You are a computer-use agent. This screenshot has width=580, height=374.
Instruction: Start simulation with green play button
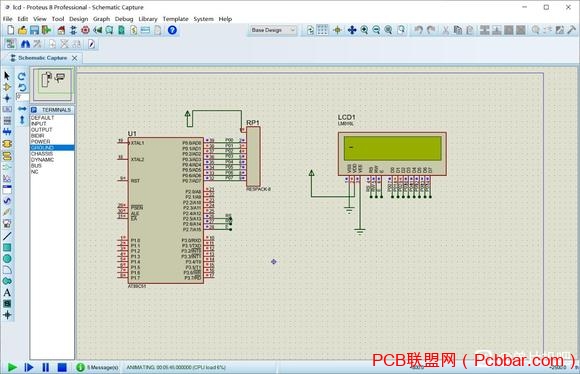coord(12,367)
